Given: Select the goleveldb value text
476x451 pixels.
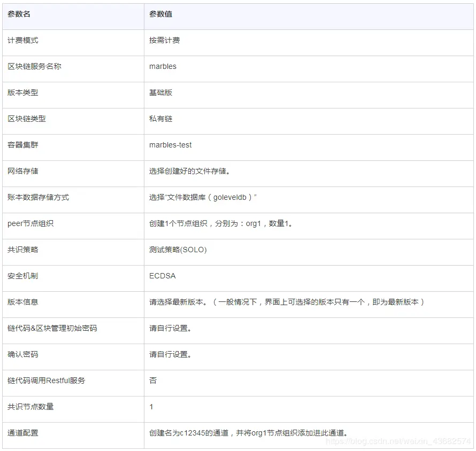Looking at the screenshot, I should tap(203, 197).
